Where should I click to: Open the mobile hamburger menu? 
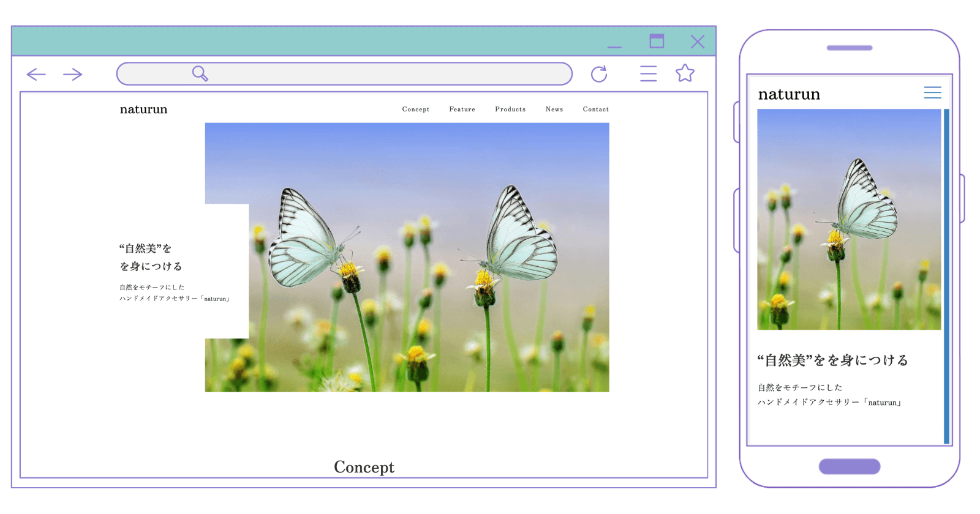point(933,92)
